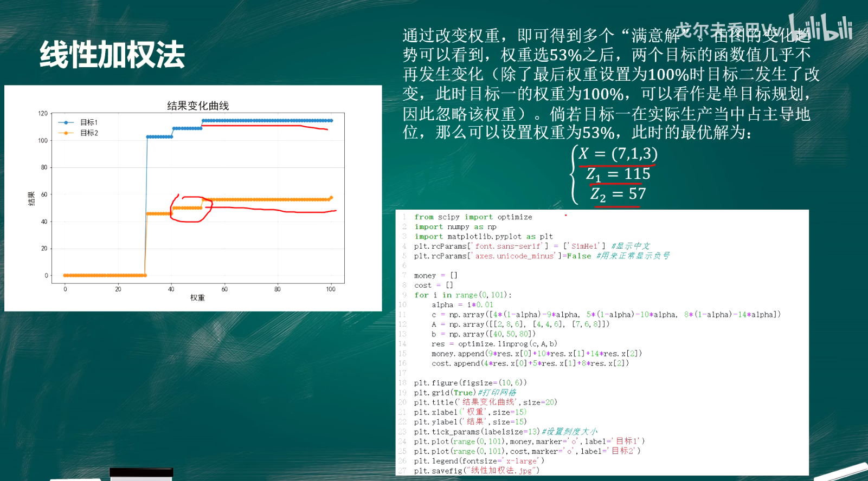868x481 pixels.
Task: Click code line defining matrix A
Action: coord(520,324)
